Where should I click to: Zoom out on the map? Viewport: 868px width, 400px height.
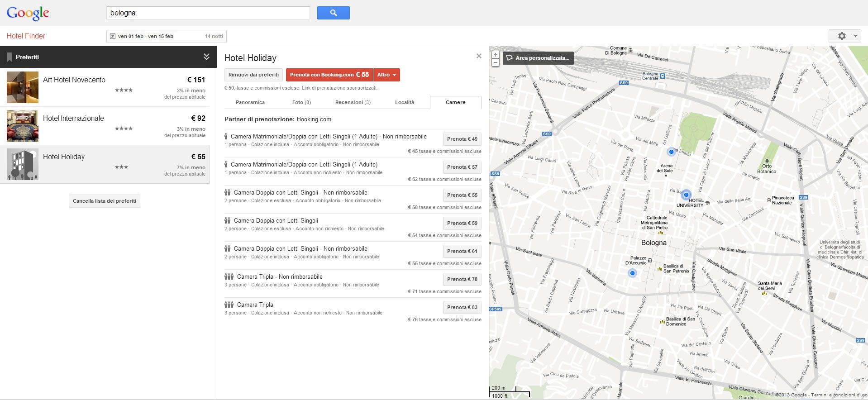pos(496,63)
